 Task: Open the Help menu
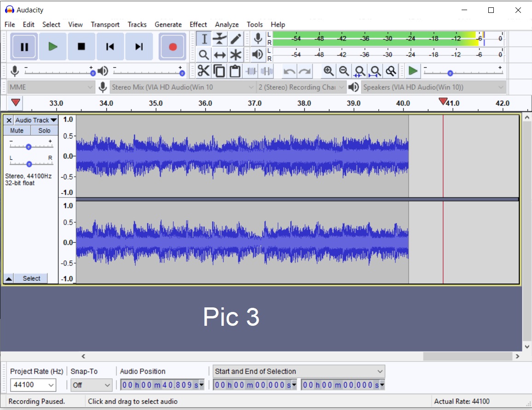[x=278, y=24]
